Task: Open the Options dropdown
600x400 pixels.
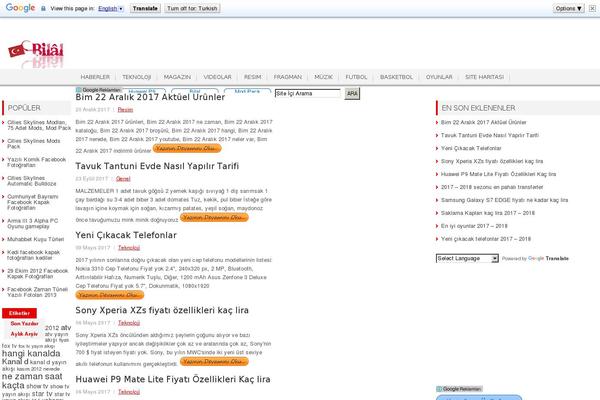Action: (x=569, y=8)
